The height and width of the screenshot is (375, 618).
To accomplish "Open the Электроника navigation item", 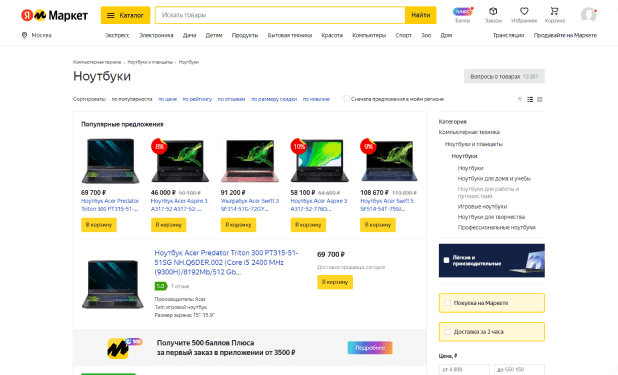I will coord(156,35).
